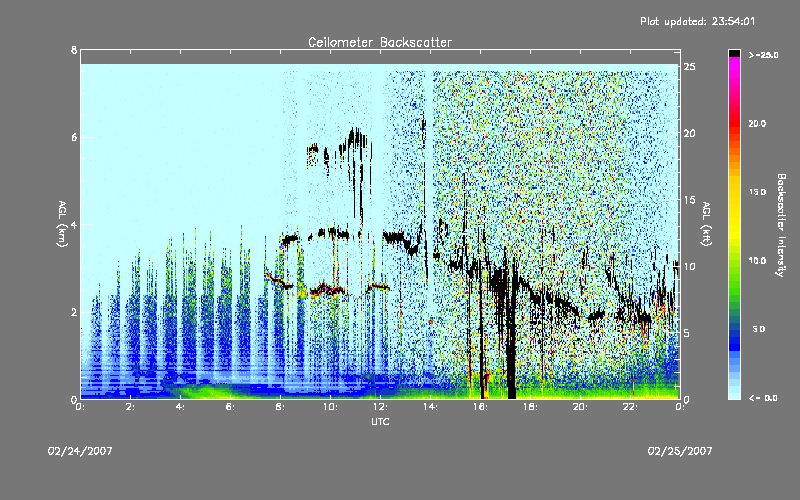Click the 2 tick on the km axis

[x=74, y=312]
